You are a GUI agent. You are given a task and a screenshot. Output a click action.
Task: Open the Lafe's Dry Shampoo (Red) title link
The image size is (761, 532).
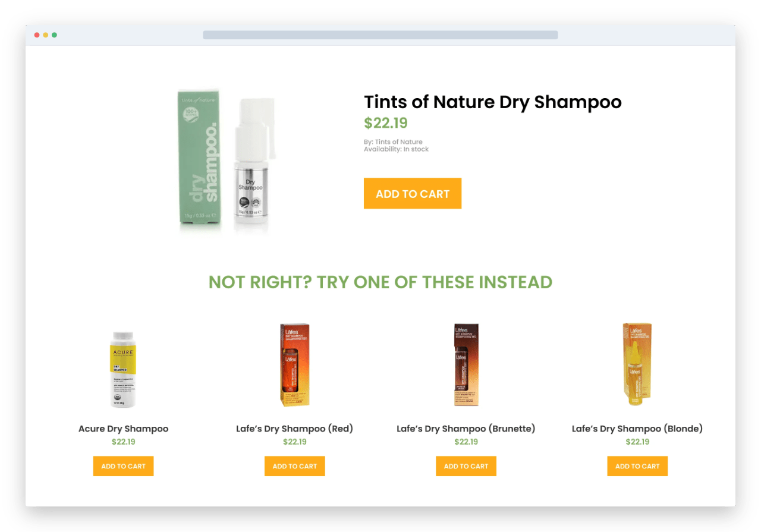tap(295, 429)
